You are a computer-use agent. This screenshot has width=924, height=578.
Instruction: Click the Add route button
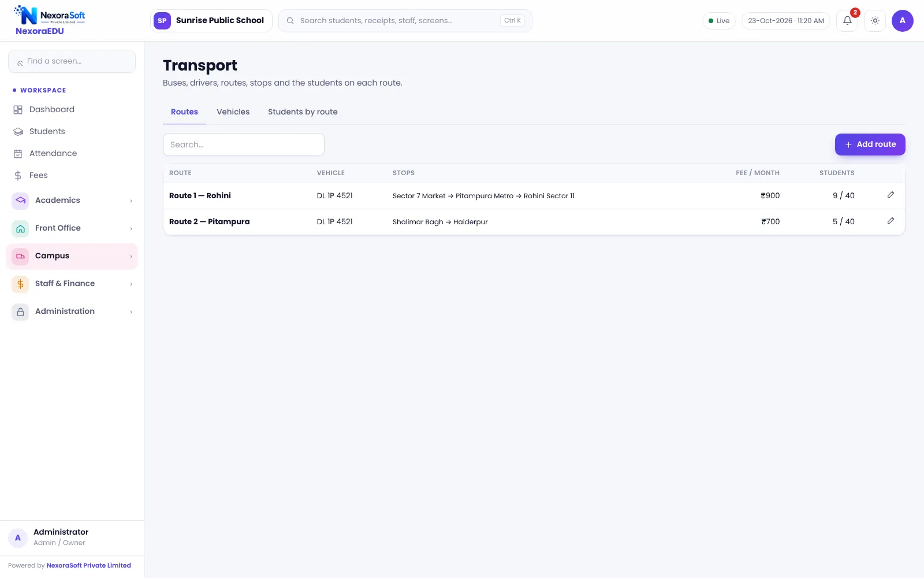pyautogui.click(x=870, y=144)
